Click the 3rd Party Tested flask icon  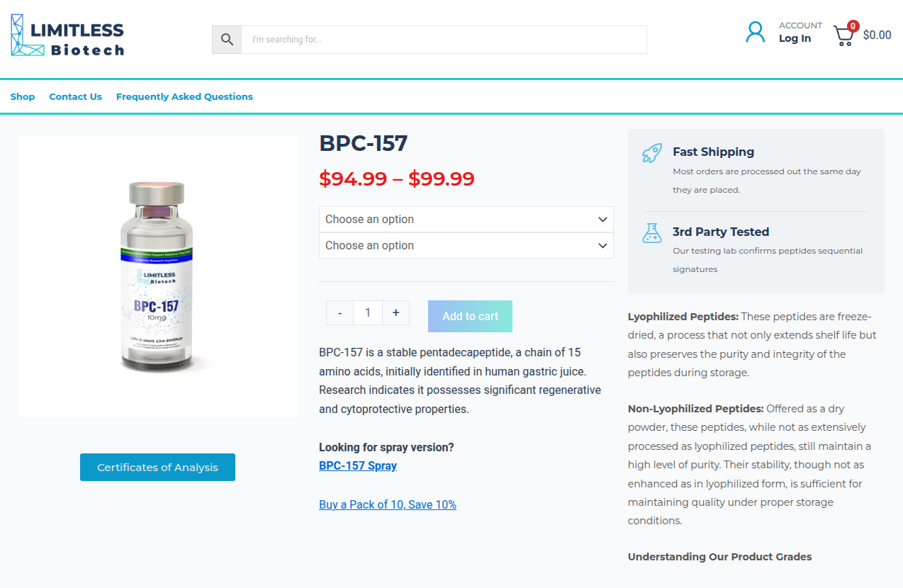point(652,233)
